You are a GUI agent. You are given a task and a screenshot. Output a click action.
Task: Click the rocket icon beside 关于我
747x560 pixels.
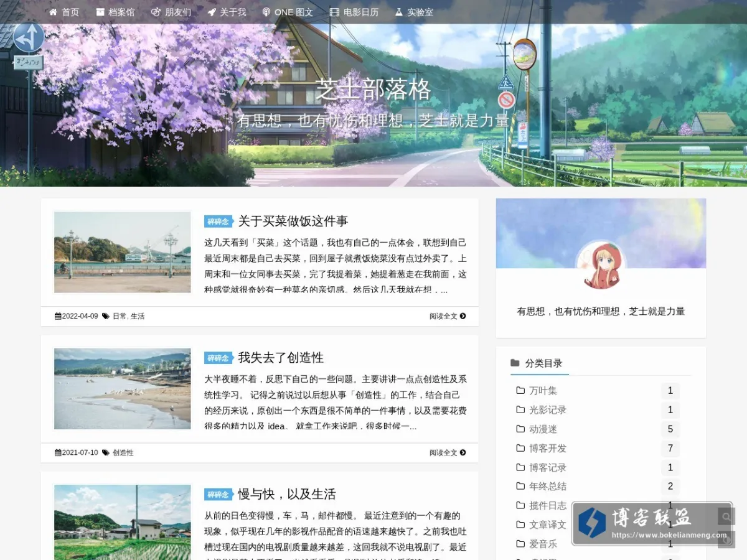[212, 12]
